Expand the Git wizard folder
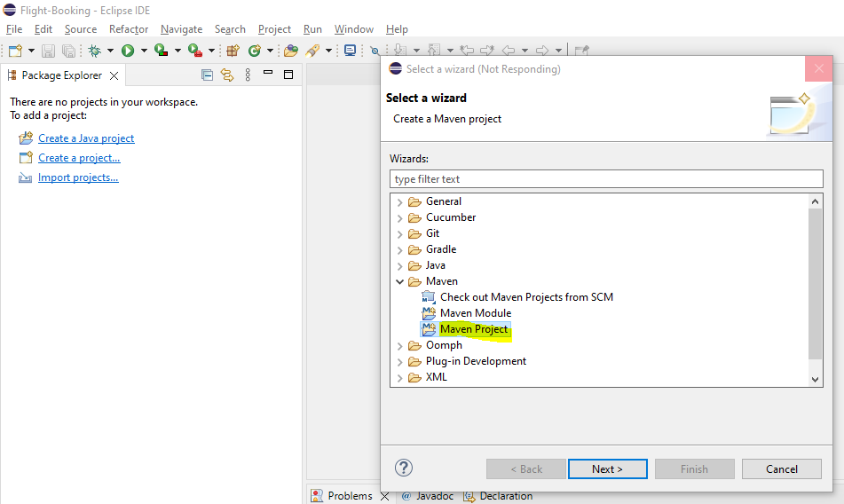This screenshot has height=504, width=844. pos(399,234)
